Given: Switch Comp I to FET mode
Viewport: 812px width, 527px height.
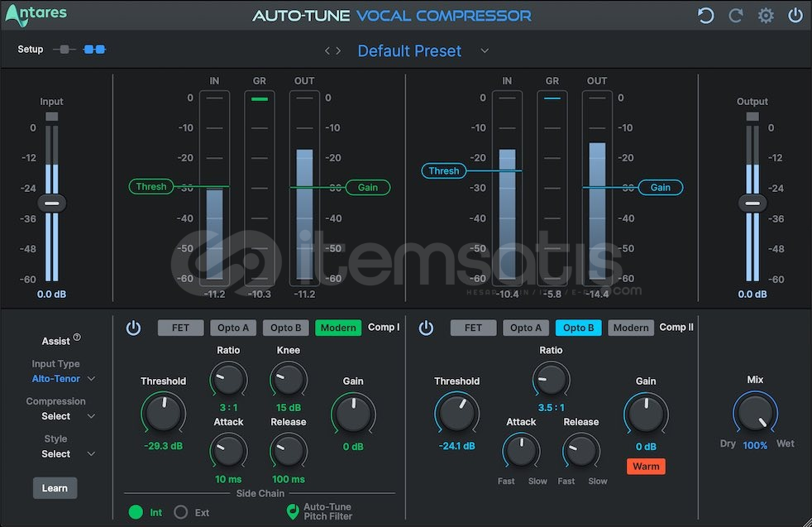Looking at the screenshot, I should click(x=180, y=328).
